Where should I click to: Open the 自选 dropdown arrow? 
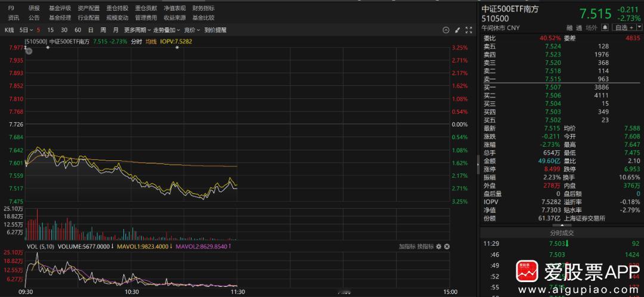coord(638,27)
